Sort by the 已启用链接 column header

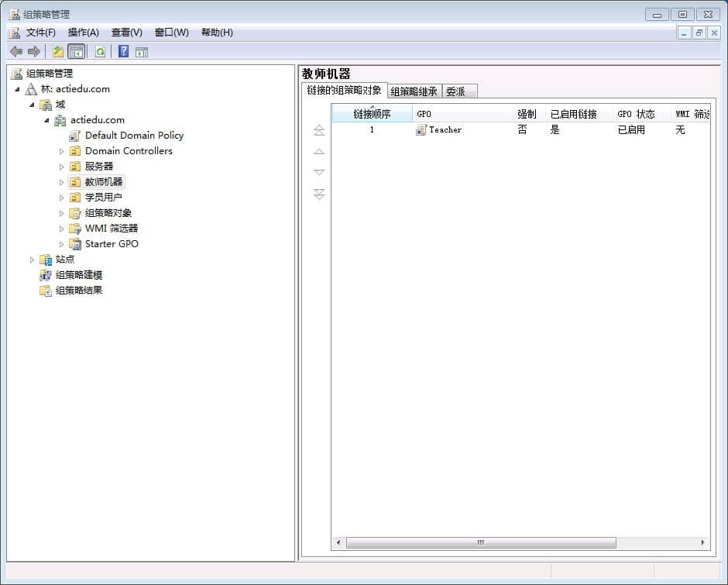pyautogui.click(x=579, y=114)
